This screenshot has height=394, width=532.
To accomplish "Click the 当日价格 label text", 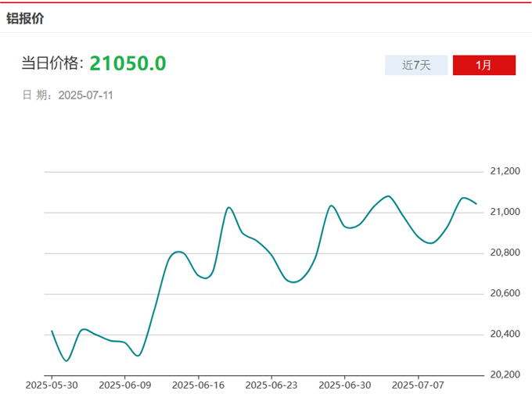I will click(52, 64).
